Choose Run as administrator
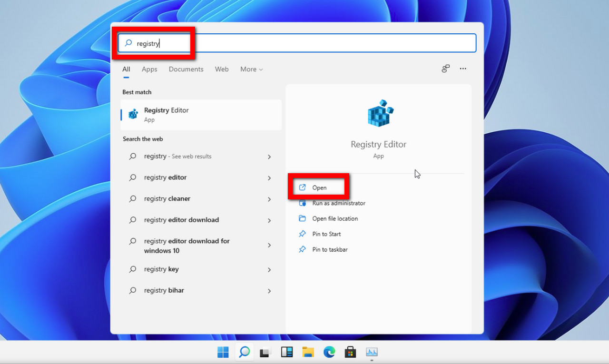The image size is (609, 364). (338, 203)
